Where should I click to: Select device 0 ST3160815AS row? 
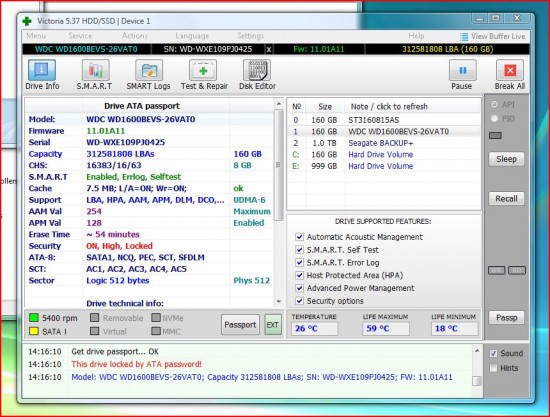pos(384,120)
